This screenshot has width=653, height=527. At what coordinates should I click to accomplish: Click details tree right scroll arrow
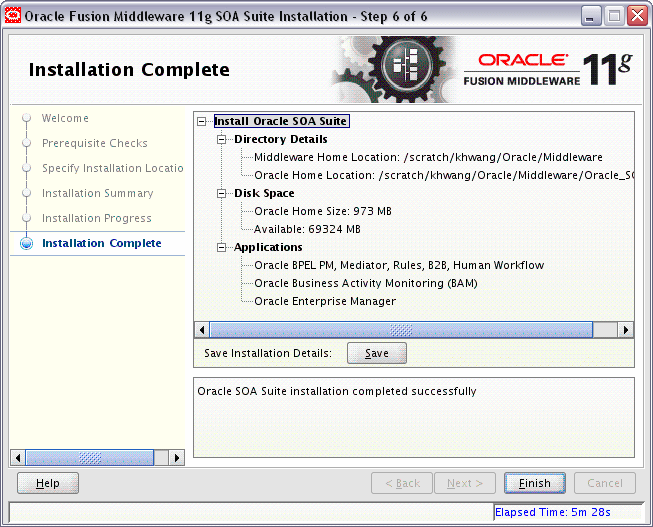(x=626, y=330)
